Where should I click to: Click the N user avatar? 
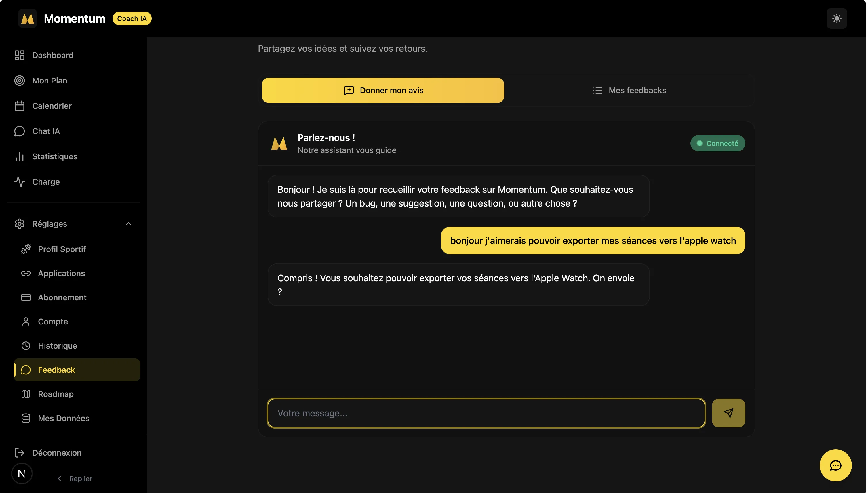(22, 473)
